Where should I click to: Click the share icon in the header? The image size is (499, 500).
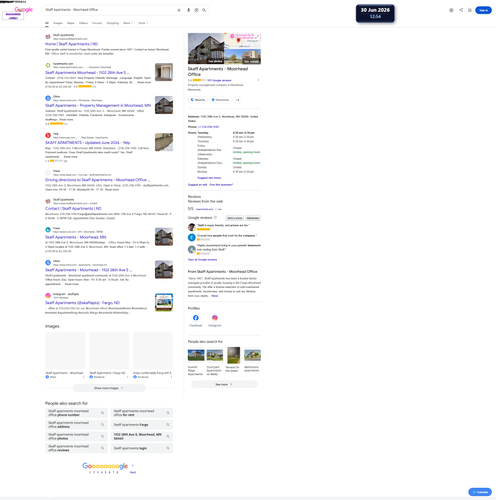461,10
